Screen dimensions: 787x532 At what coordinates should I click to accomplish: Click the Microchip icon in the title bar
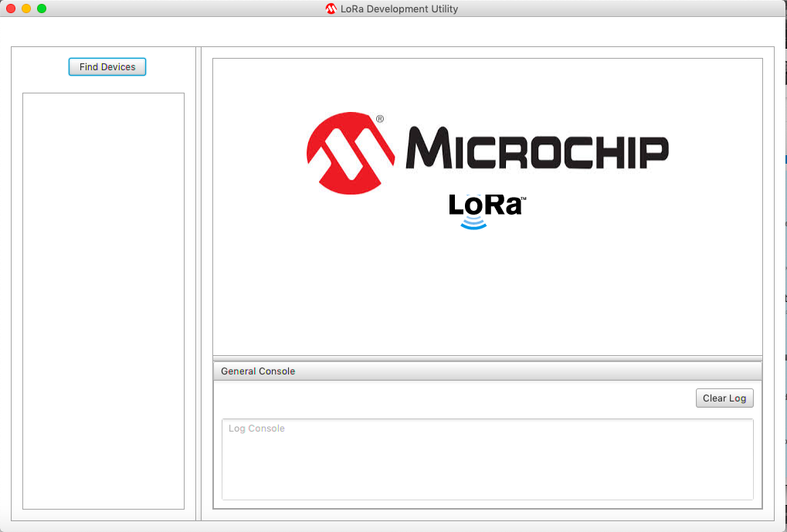click(x=331, y=8)
